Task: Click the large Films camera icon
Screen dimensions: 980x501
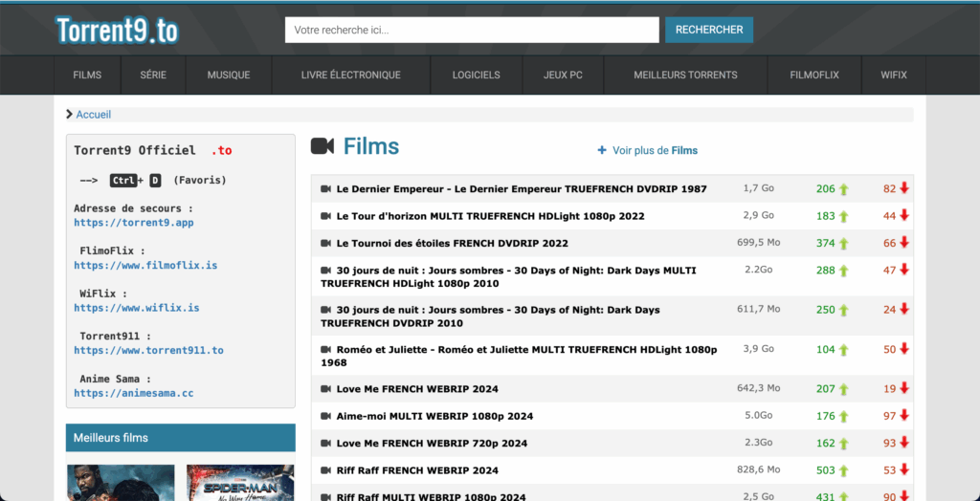Action: point(323,146)
